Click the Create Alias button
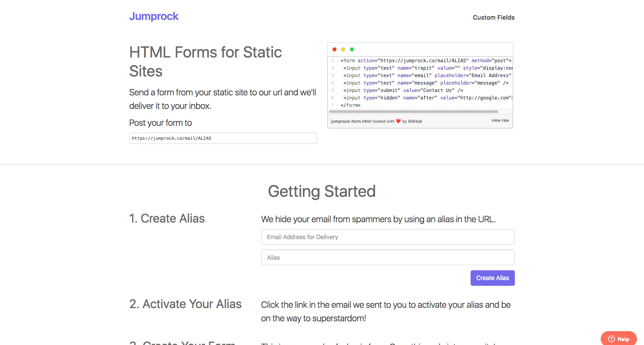 (493, 278)
